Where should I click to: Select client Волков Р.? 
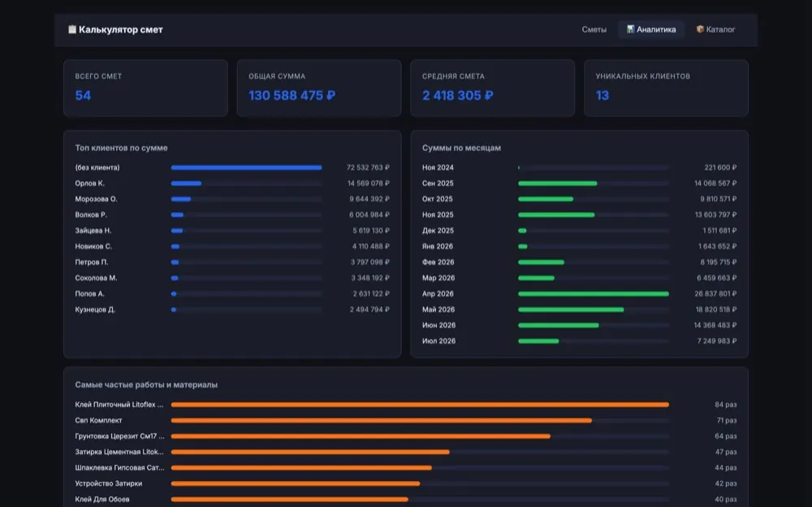point(91,214)
